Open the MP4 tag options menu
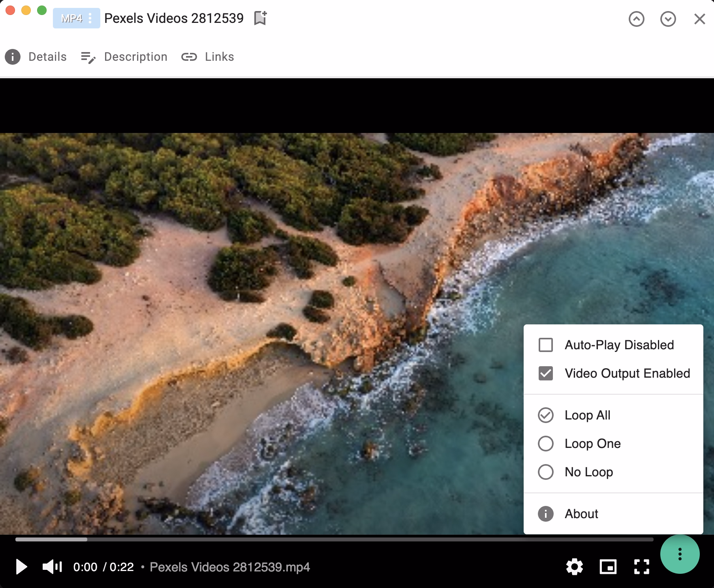The image size is (714, 588). click(90, 18)
